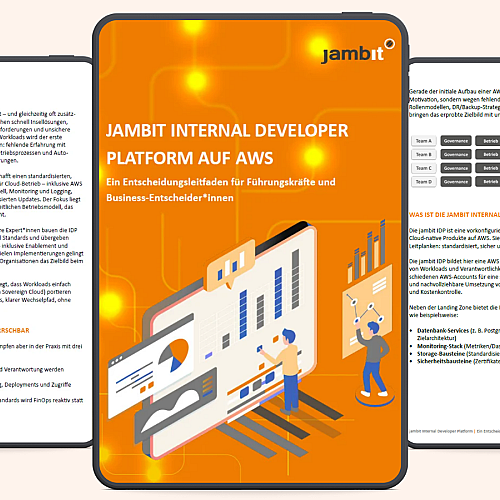Screen dimensions: 500x500
Task: Click the Betrieb box in the Team D row
Action: pyautogui.click(x=488, y=182)
